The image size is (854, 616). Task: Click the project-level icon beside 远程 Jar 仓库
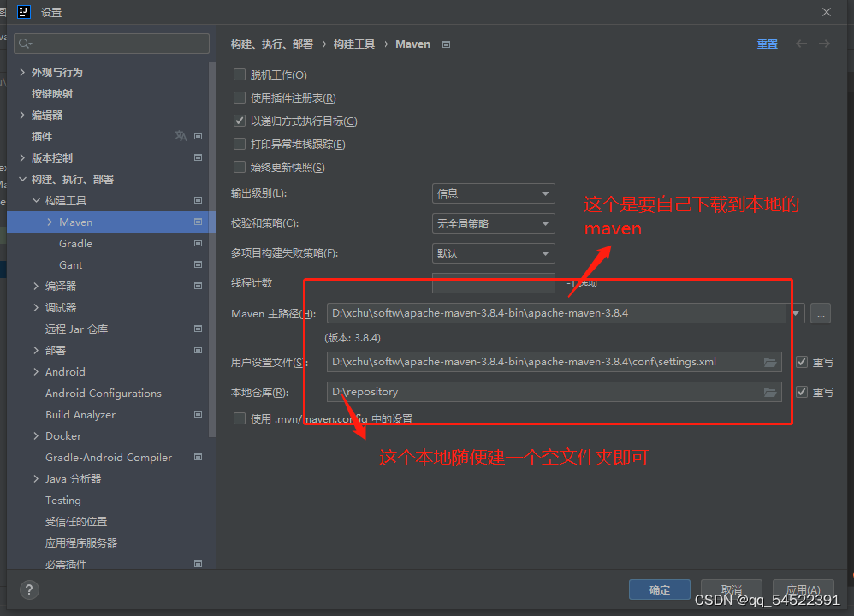click(199, 329)
